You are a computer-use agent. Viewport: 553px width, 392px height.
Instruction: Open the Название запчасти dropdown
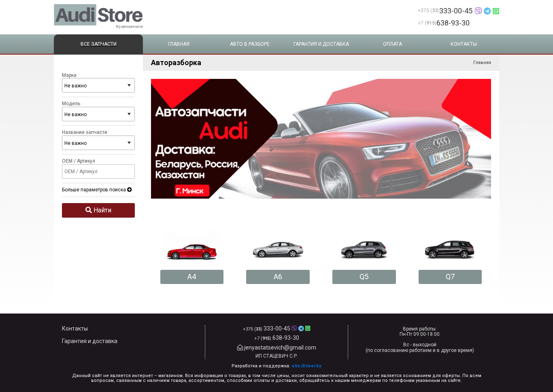(98, 143)
